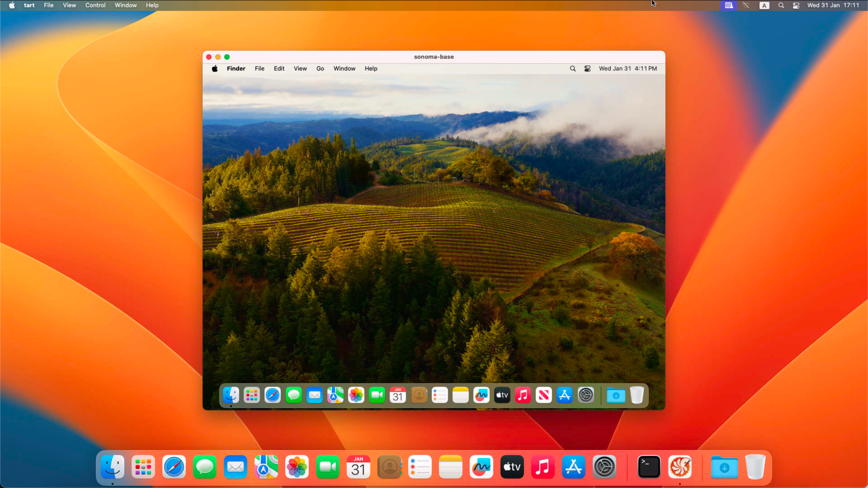
Task: Toggle Control Center in the VM menu bar
Action: point(587,68)
